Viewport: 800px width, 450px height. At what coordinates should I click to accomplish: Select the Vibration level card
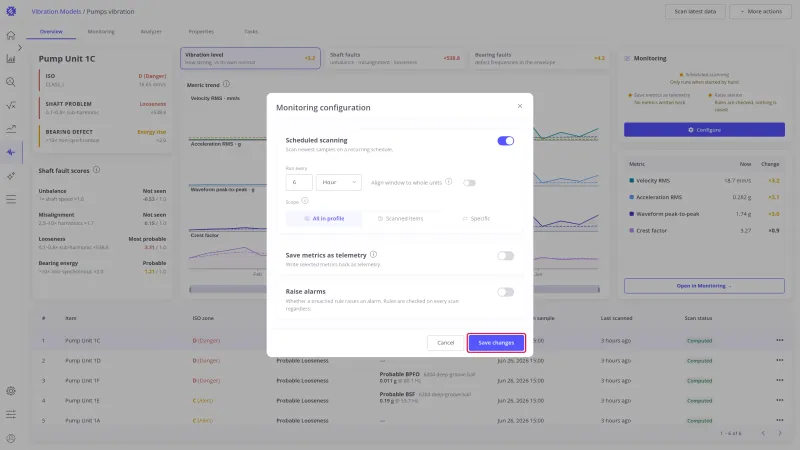[x=250, y=58]
